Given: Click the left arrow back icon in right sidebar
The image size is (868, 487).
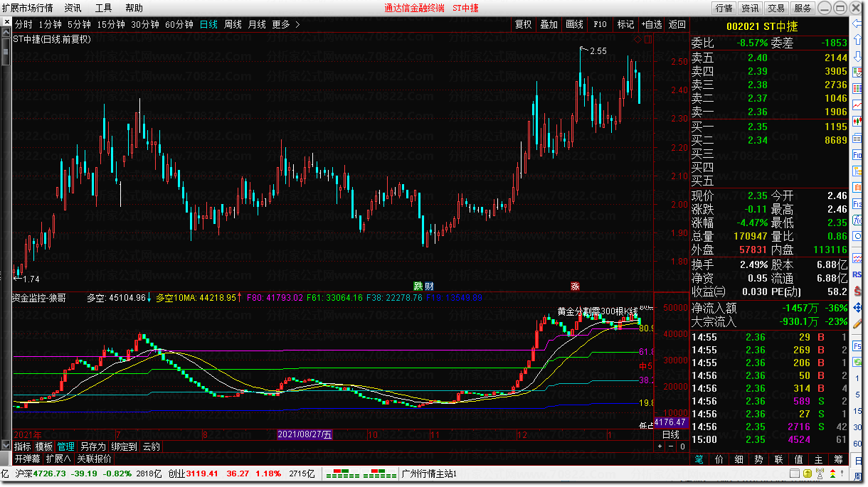Looking at the screenshot, I should tap(856, 23).
